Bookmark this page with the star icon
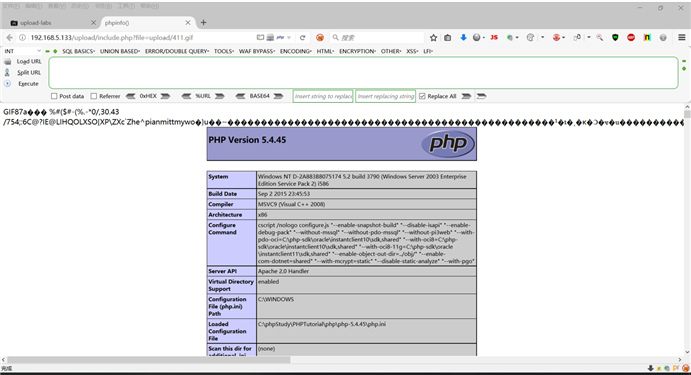691x375 pixels. pos(434,38)
